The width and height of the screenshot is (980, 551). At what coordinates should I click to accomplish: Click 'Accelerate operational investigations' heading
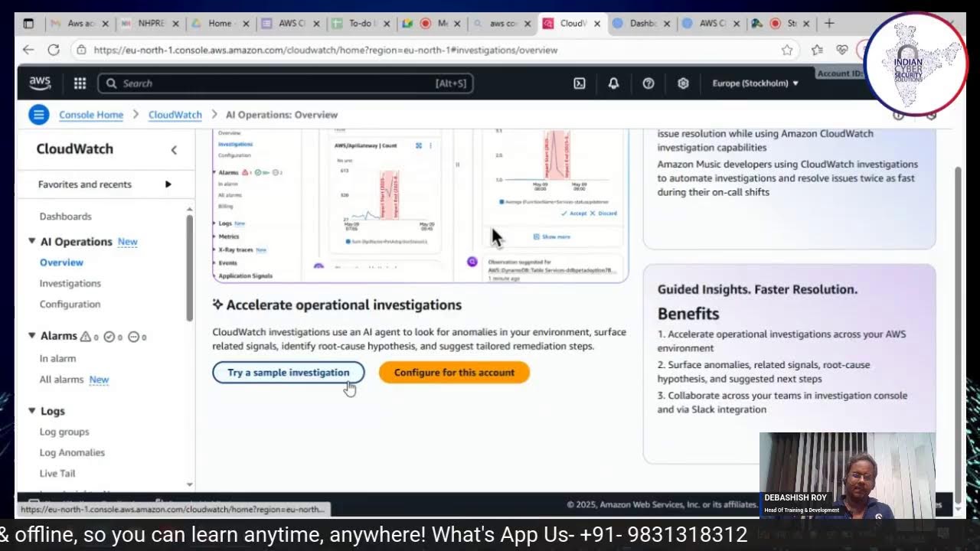click(x=344, y=305)
